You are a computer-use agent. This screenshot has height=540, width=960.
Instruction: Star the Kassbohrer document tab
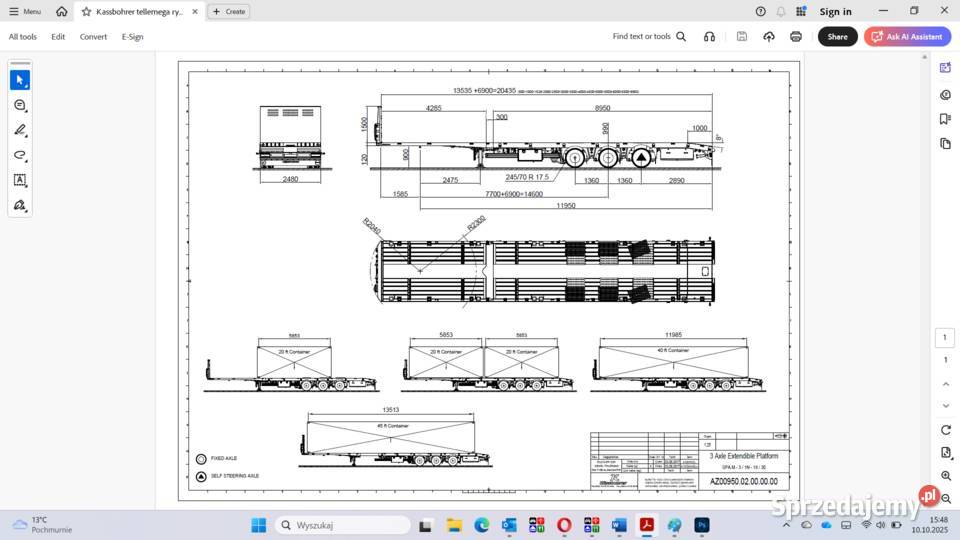(86, 12)
